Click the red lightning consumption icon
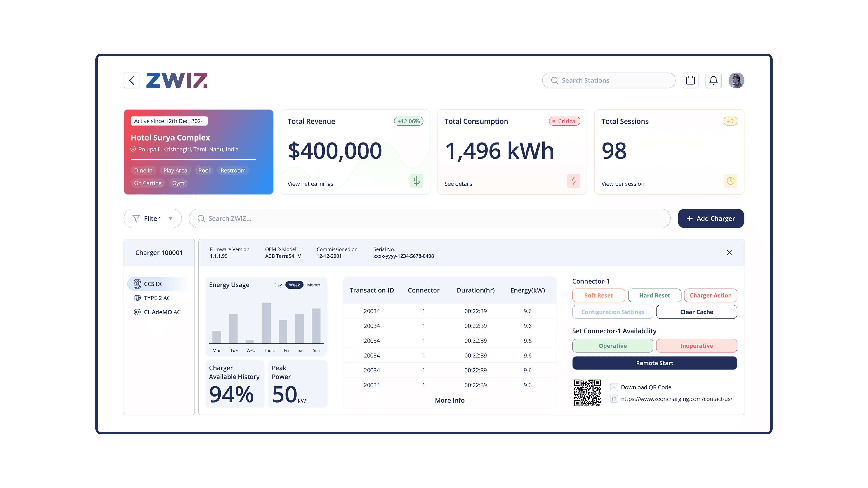The width and height of the screenshot is (868, 488). 573,181
